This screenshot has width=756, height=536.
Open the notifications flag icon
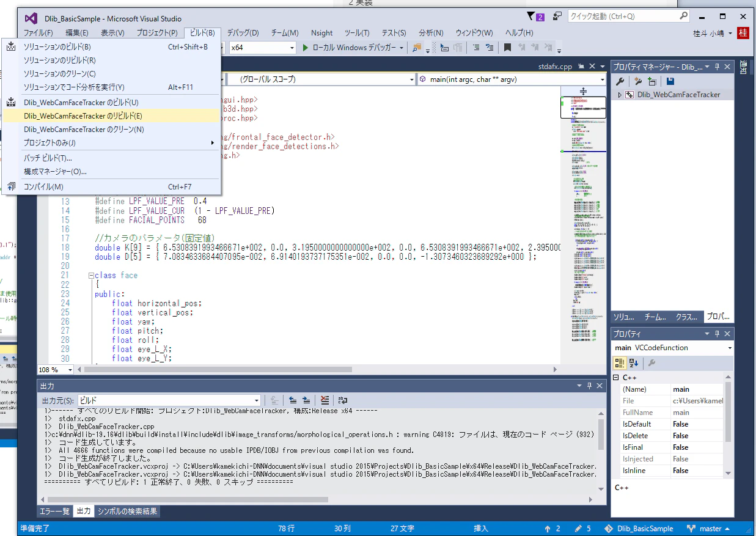535,17
